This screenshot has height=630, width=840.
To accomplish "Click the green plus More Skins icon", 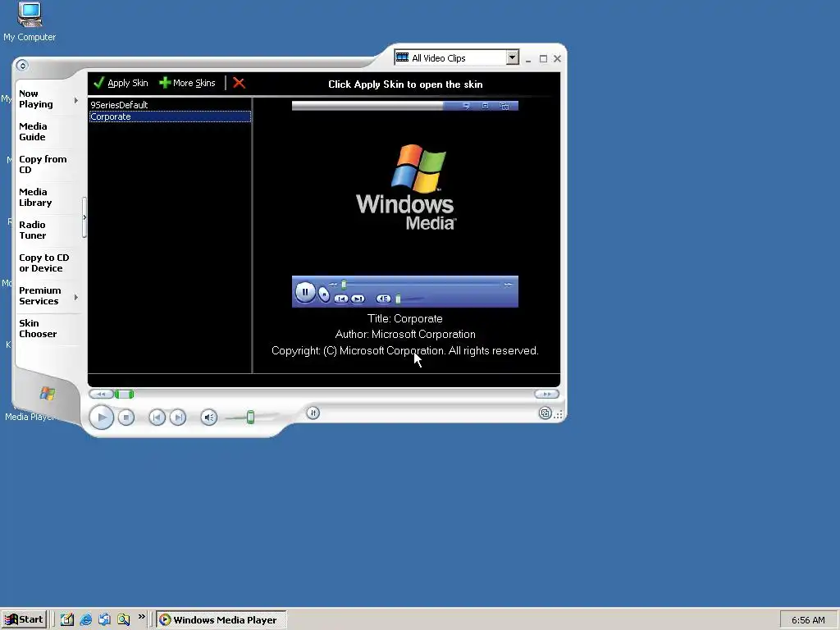I will click(165, 83).
